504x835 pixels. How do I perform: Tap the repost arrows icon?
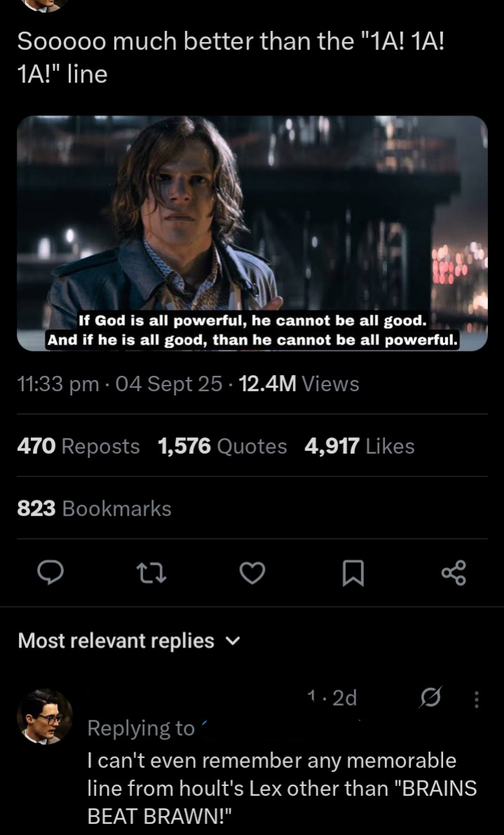(x=151, y=573)
